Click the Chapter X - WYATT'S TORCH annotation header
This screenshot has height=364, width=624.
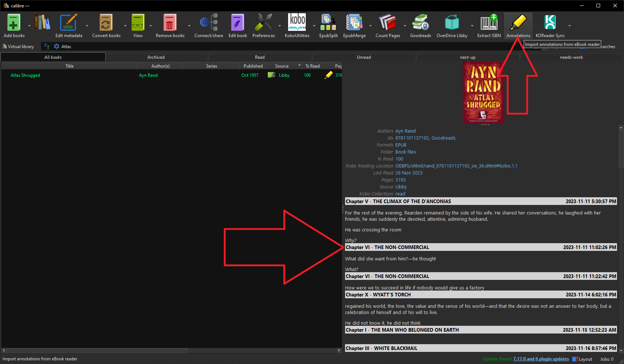point(481,295)
